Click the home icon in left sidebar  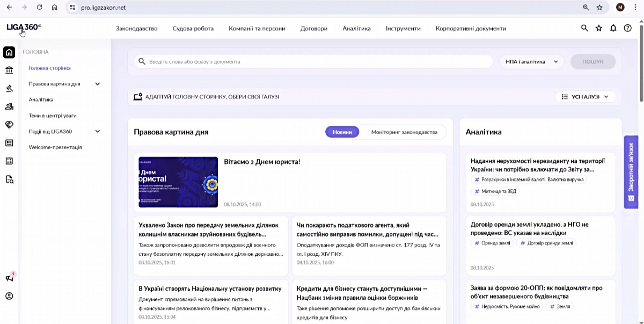coord(9,52)
